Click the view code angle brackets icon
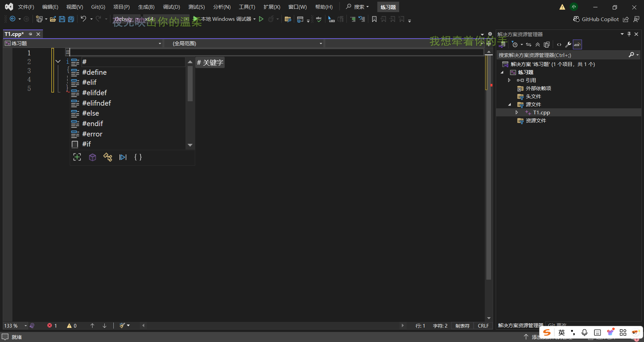Image resolution: width=644 pixels, height=342 pixels. (559, 45)
